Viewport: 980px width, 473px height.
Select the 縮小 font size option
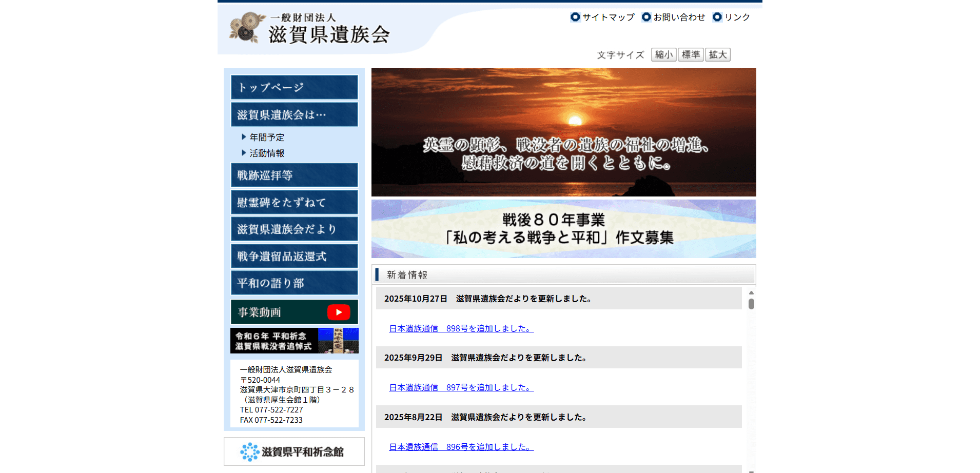[x=663, y=54]
